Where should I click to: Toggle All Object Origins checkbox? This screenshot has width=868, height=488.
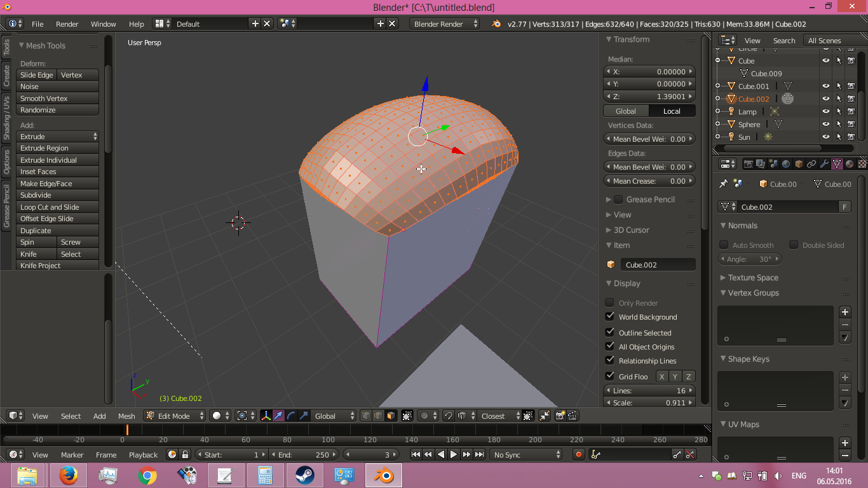point(609,346)
